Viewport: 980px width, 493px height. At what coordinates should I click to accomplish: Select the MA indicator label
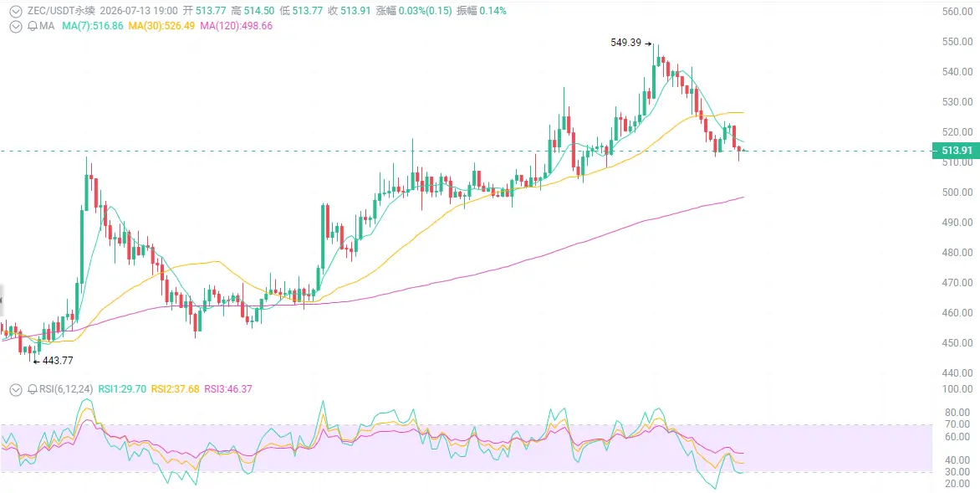[x=47, y=26]
